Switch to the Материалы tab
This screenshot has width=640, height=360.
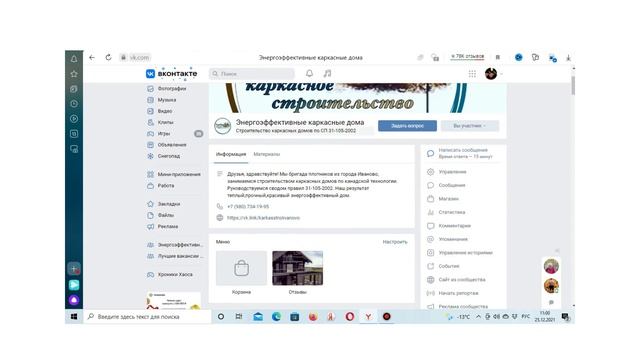(x=267, y=154)
